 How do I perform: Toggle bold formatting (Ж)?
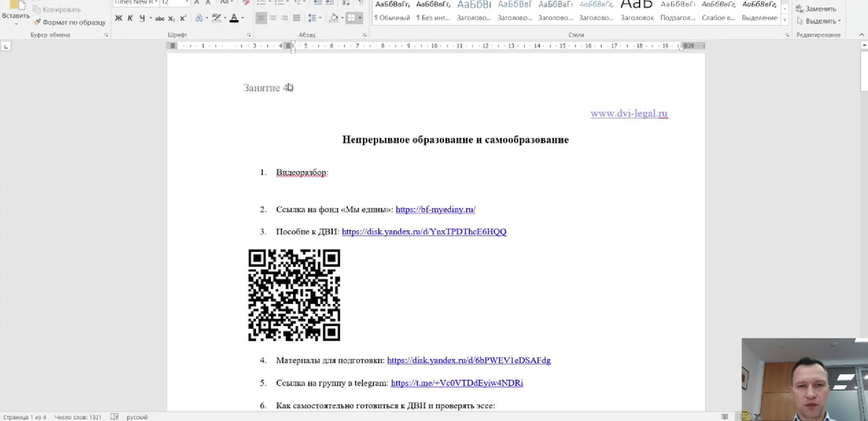[119, 18]
